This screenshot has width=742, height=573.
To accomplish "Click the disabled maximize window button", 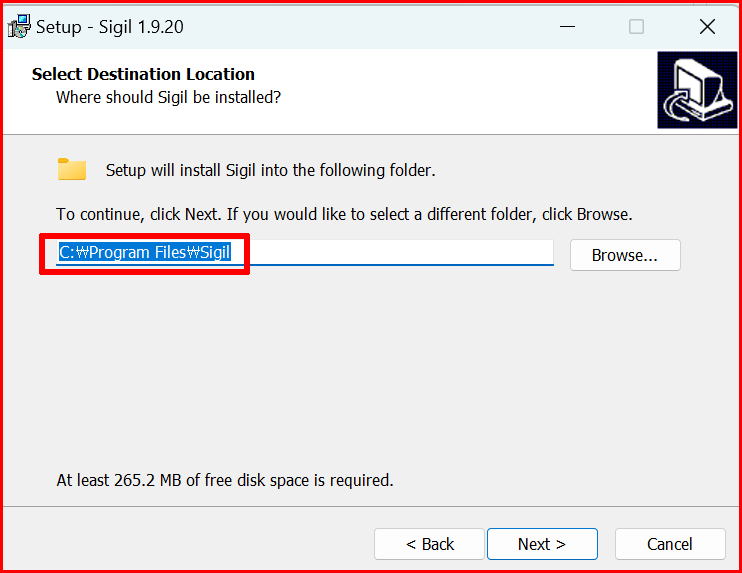I will (x=636, y=26).
